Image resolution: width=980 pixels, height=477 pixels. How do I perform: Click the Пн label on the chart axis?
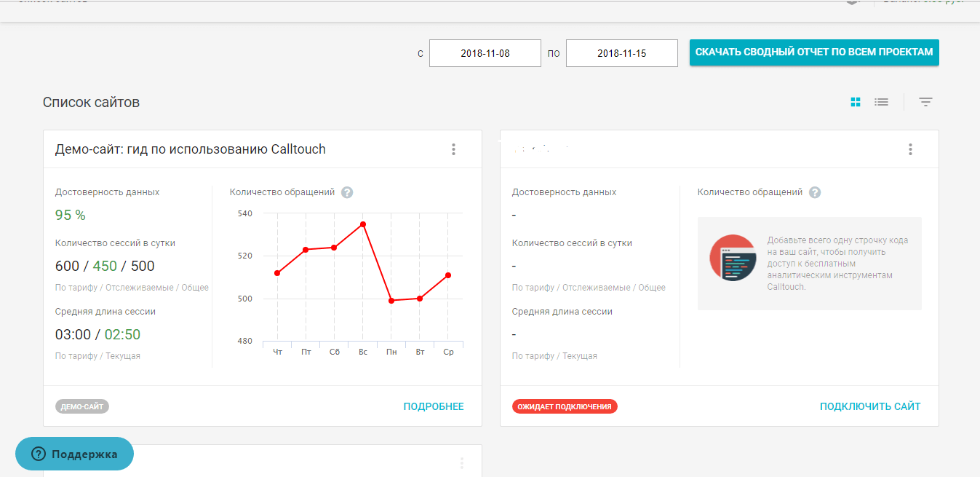tap(391, 352)
